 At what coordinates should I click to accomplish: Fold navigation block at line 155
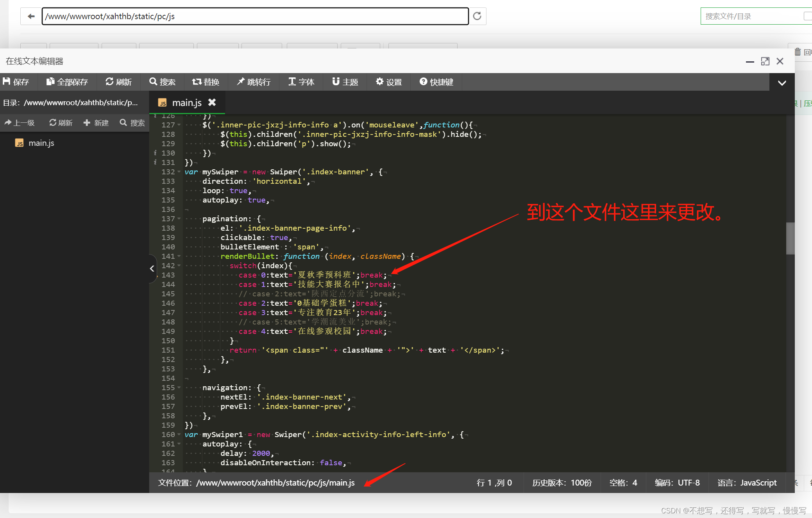tap(179, 387)
